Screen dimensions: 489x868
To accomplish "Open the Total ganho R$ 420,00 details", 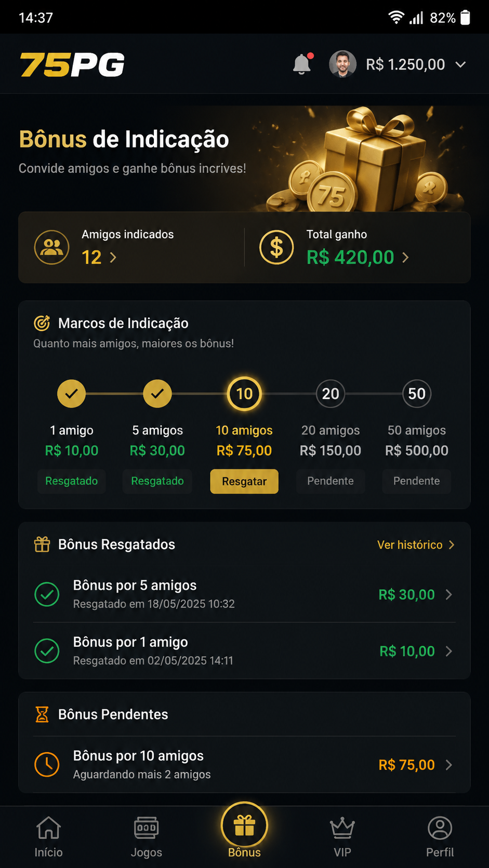I will 358,257.
